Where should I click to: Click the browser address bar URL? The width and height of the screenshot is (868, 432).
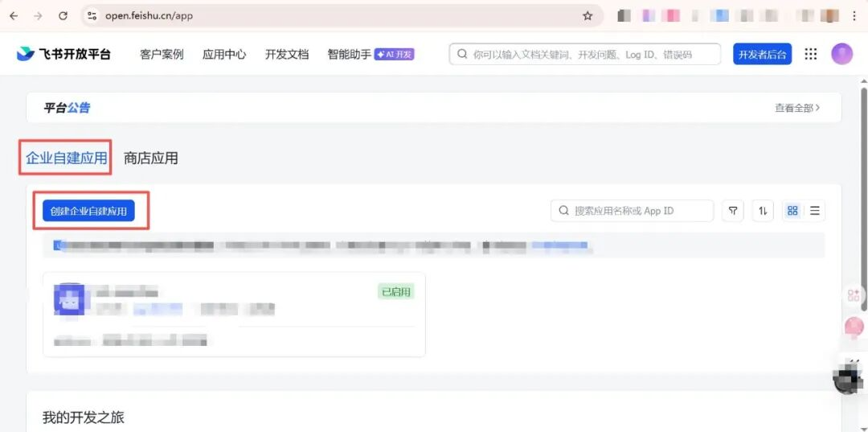click(149, 16)
